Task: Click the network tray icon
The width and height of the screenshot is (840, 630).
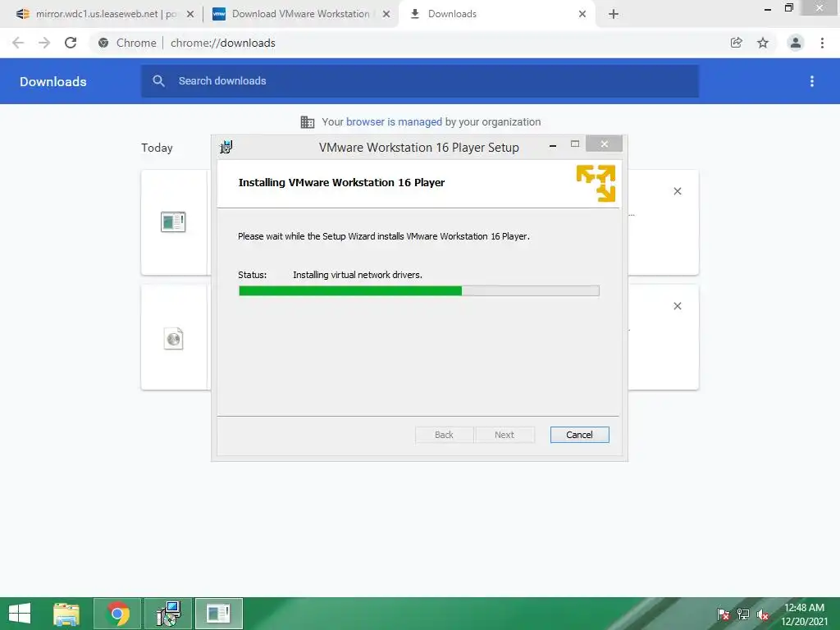Action: click(x=743, y=614)
